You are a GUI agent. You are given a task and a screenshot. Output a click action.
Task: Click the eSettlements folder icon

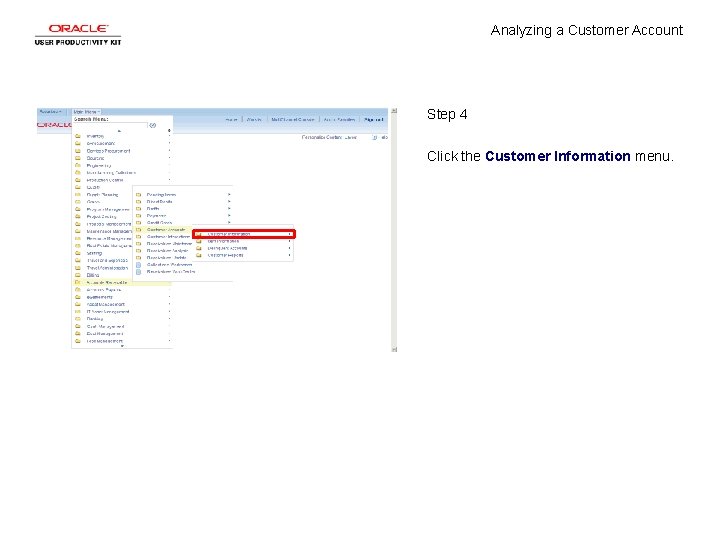click(x=78, y=297)
